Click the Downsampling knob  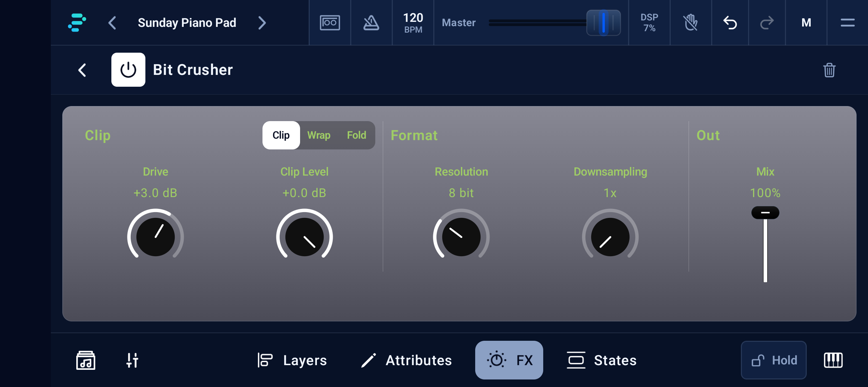[610, 236]
